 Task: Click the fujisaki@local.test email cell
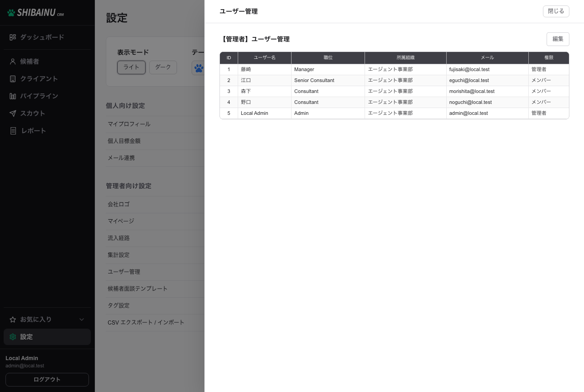pyautogui.click(x=487, y=69)
